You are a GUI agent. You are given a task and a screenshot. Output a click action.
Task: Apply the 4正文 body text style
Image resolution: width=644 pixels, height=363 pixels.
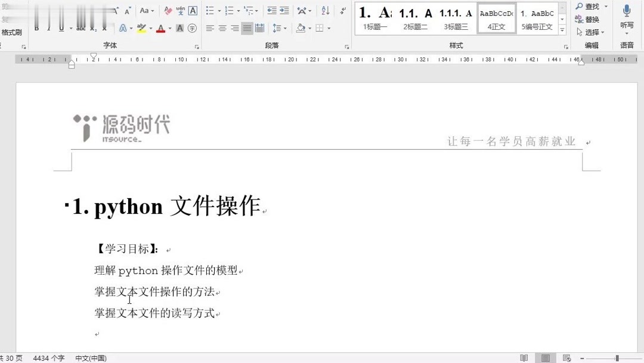(x=496, y=18)
